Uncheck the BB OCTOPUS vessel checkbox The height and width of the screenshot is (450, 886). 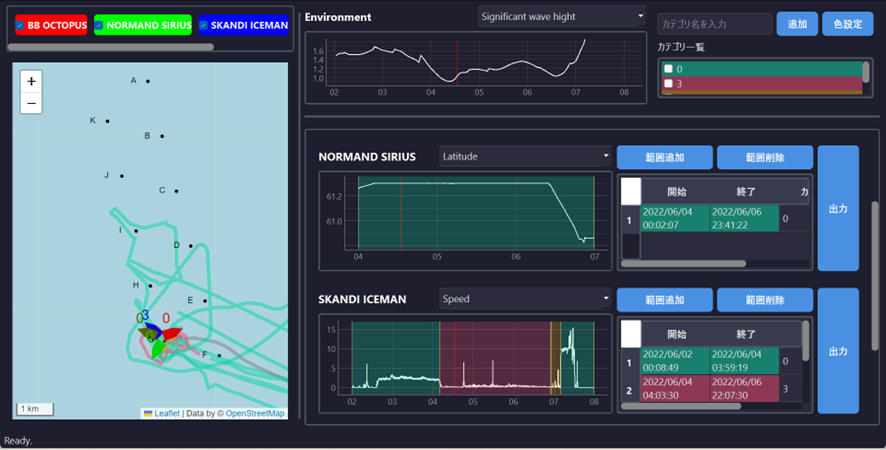coord(20,25)
